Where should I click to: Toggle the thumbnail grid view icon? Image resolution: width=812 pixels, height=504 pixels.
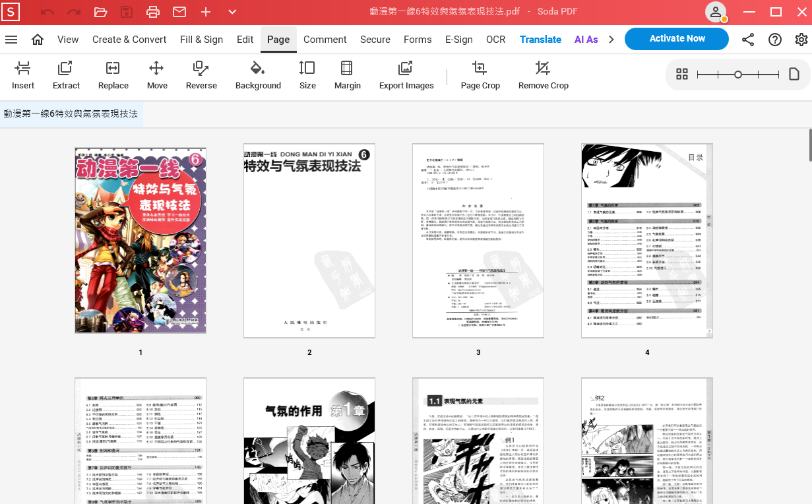point(682,75)
